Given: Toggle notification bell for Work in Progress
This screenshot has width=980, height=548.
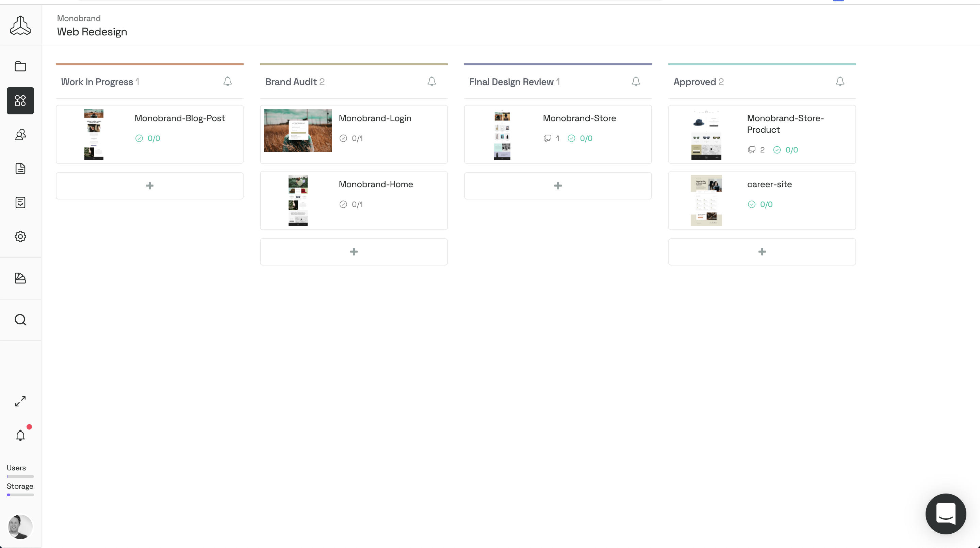Looking at the screenshot, I should click(x=228, y=81).
